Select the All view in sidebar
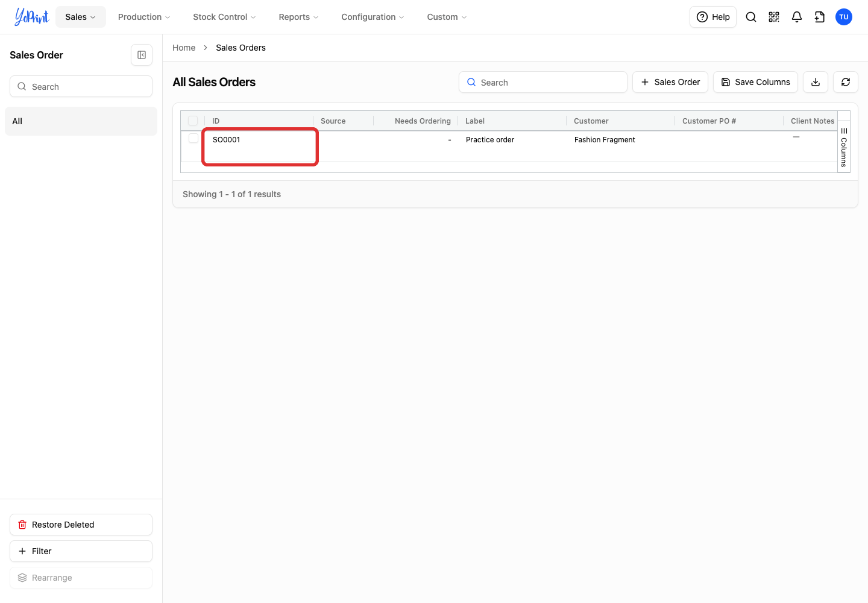This screenshot has width=868, height=603. click(x=81, y=121)
